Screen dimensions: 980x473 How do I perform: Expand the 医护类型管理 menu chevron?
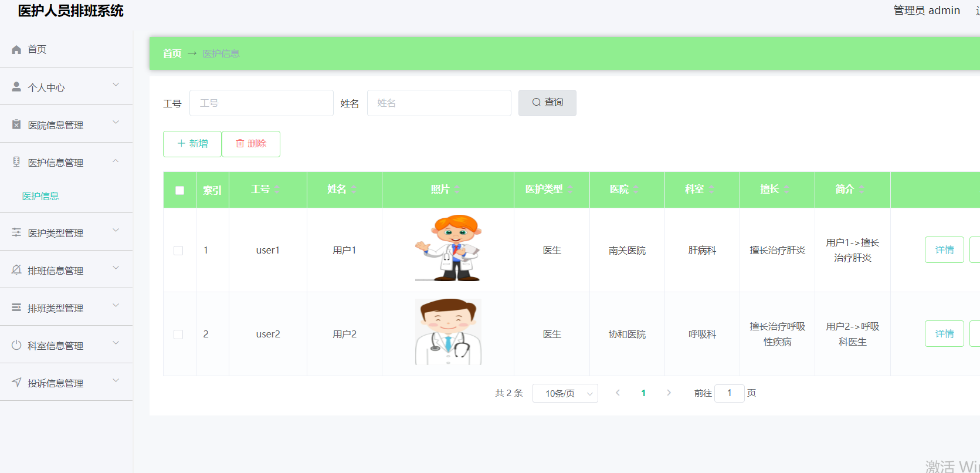[116, 231]
